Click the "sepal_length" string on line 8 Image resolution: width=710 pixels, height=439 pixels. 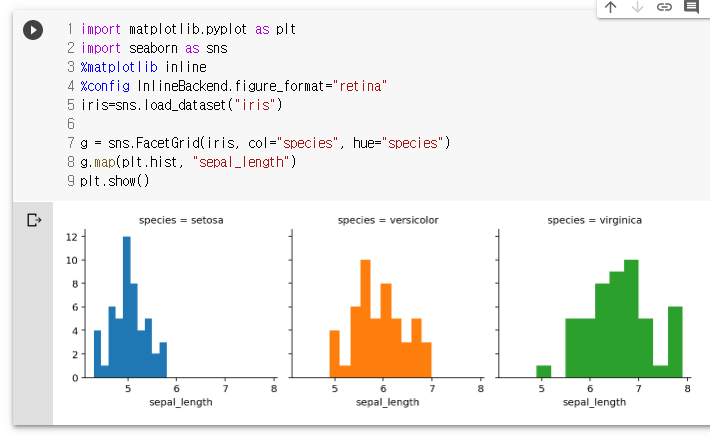click(241, 162)
